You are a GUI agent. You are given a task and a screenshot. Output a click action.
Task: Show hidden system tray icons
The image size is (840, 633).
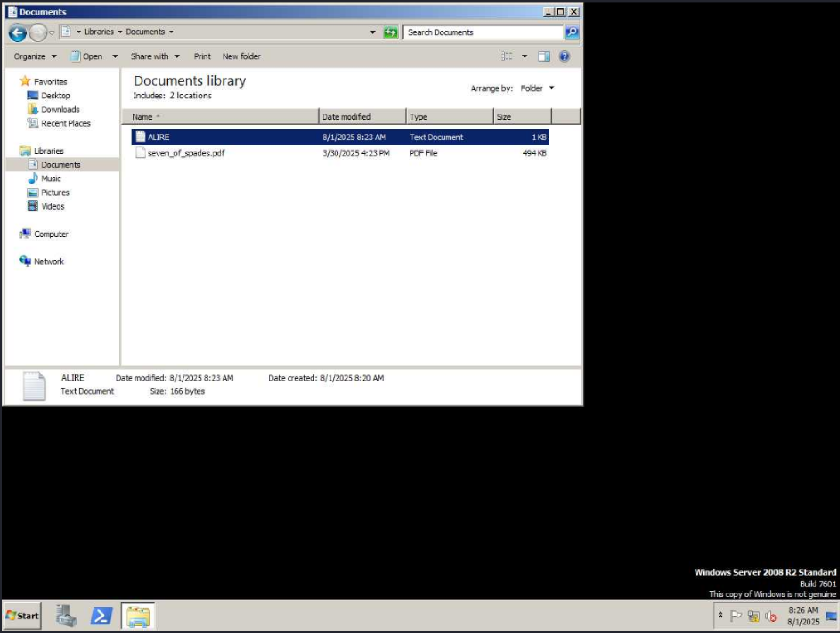[x=720, y=615]
